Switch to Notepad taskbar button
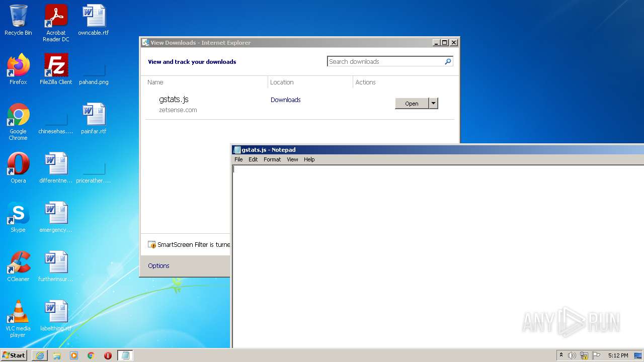 click(x=125, y=355)
